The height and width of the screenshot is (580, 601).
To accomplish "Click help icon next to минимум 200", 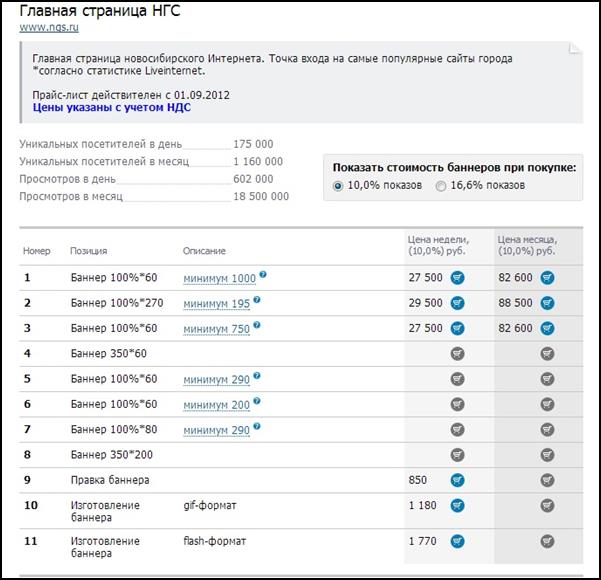I will (257, 401).
